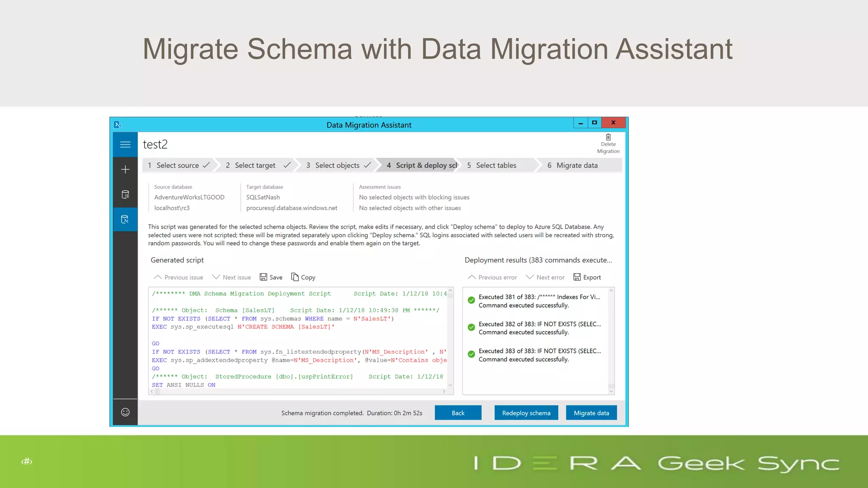The width and height of the screenshot is (868, 488).
Task: Click the plus New project icon
Action: tap(125, 170)
